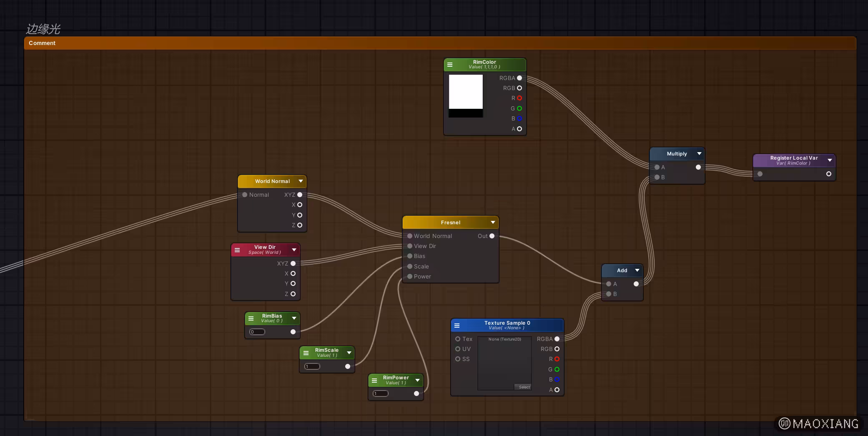Screen dimensions: 868x436
Task: Click the RimColor node hamburger menu icon
Action: pyautogui.click(x=450, y=65)
